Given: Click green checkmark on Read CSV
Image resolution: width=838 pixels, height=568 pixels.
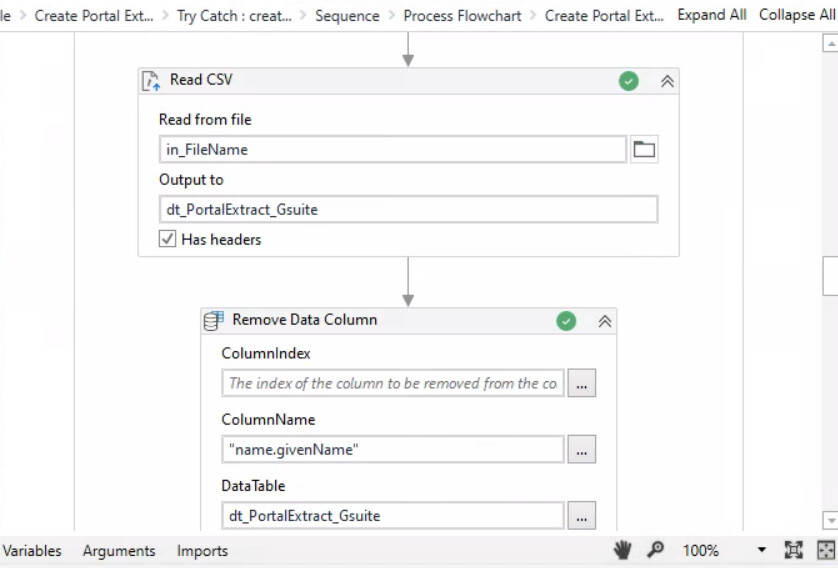Looking at the screenshot, I should coord(628,81).
